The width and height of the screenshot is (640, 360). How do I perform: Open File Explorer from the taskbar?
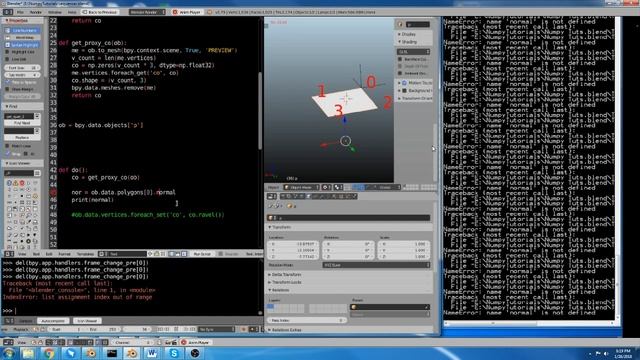28,353
